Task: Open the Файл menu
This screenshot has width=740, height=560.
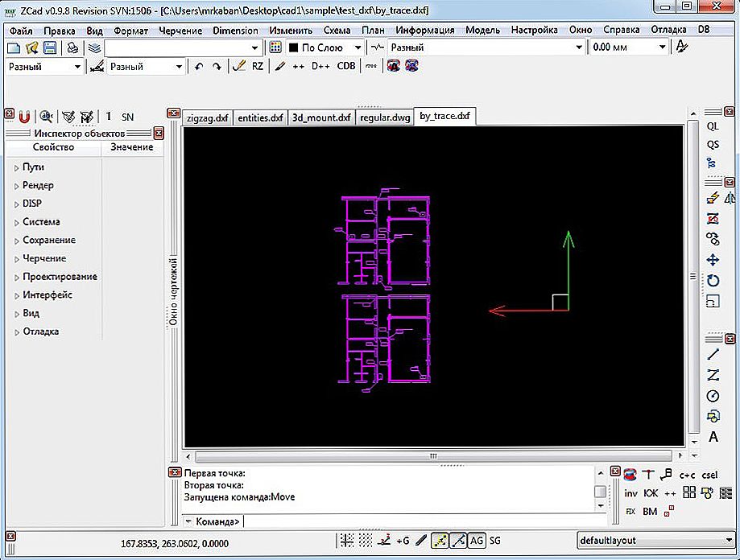Action: pos(21,31)
